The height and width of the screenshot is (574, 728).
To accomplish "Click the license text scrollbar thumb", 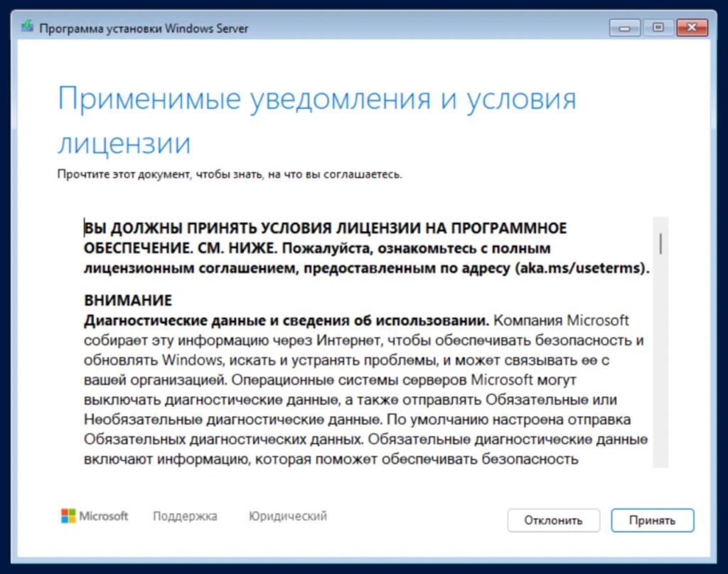I will (x=660, y=244).
